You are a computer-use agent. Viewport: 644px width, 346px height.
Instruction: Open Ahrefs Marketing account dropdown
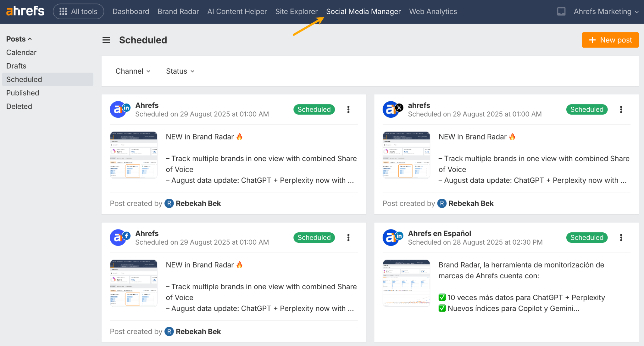point(606,12)
